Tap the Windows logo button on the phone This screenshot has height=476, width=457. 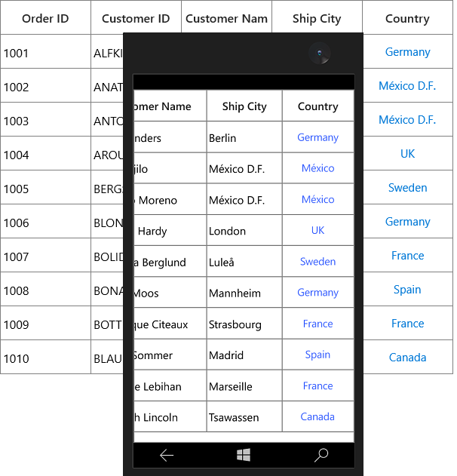tap(244, 455)
